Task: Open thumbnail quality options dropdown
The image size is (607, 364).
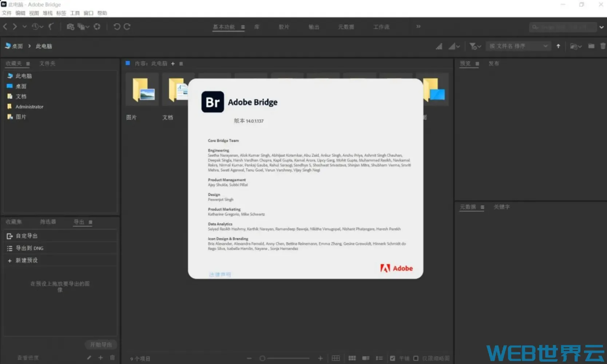Action: pyautogui.click(x=454, y=46)
